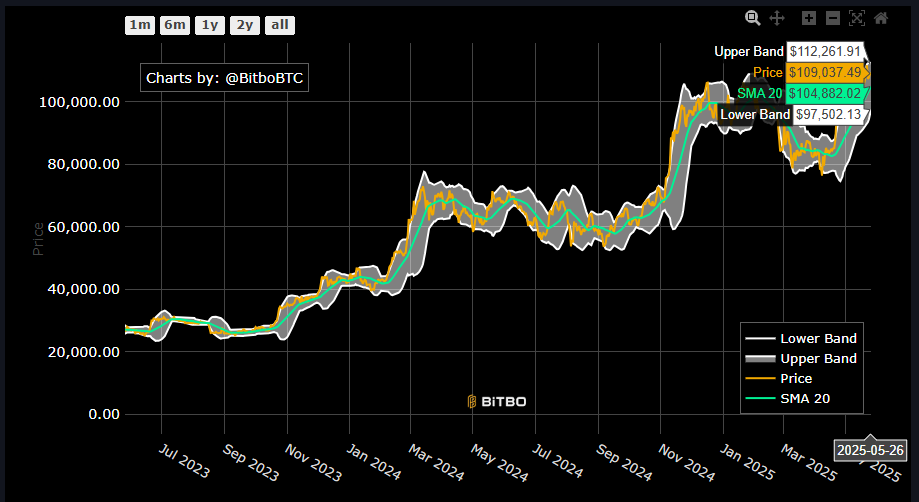
Task: Click the Charts by @BitboBTC label
Action: pyautogui.click(x=224, y=78)
